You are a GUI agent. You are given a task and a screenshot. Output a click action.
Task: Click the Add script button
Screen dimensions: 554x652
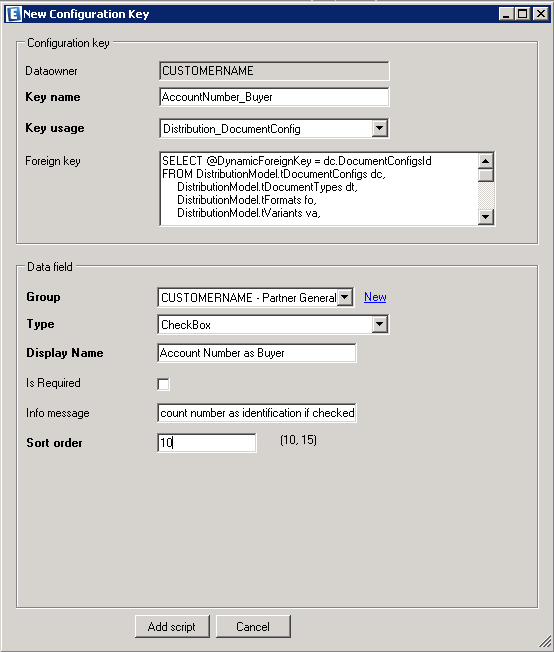(x=172, y=626)
